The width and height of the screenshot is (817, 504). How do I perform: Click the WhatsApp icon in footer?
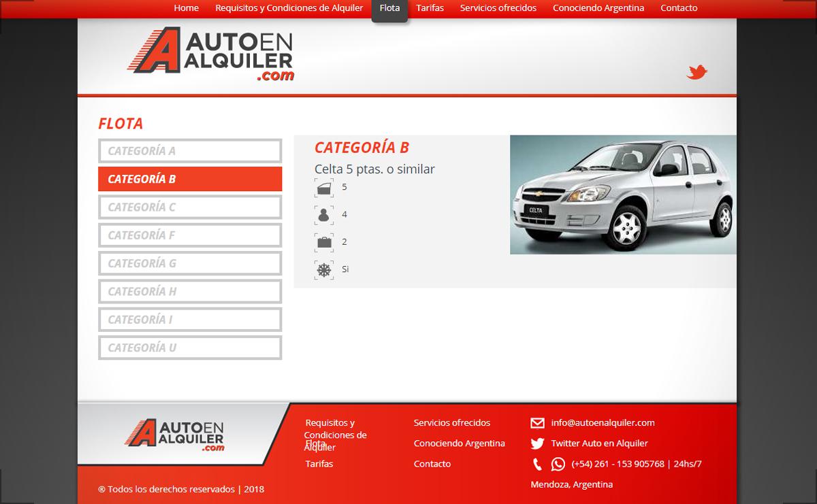[558, 465]
